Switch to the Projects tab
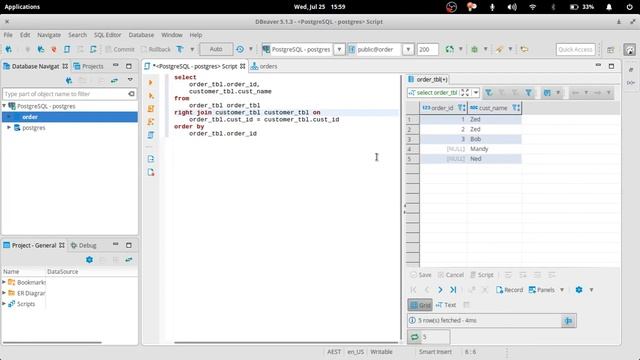Image resolution: width=640 pixels, height=360 pixels. [x=88, y=66]
